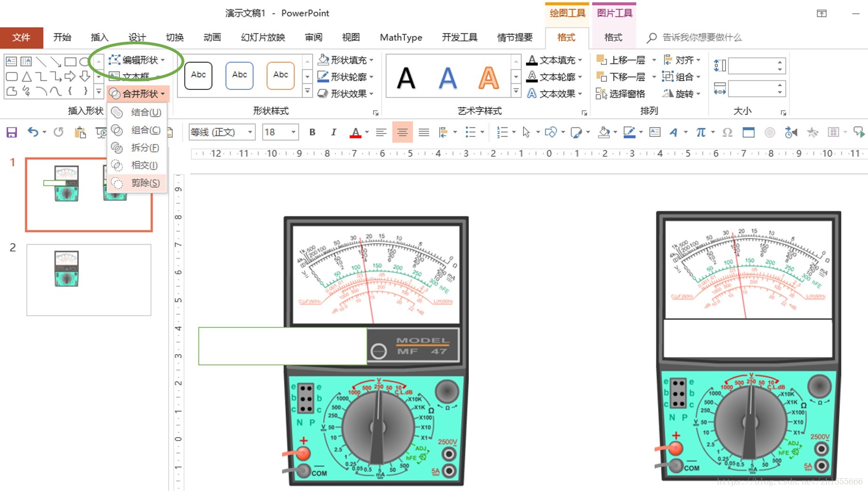Apply the orange A WordArt style

(x=489, y=78)
